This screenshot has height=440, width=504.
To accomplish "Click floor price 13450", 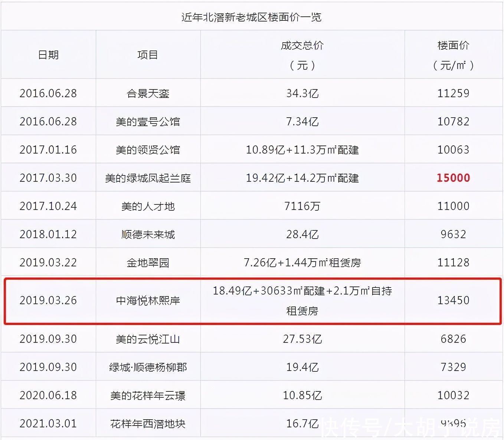I will [x=453, y=300].
